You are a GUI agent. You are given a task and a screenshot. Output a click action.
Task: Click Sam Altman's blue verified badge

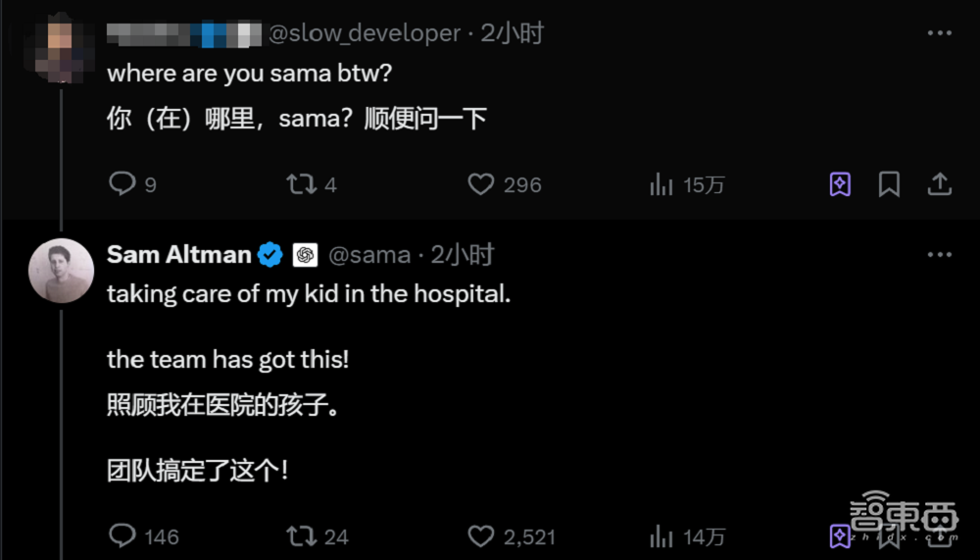(270, 255)
